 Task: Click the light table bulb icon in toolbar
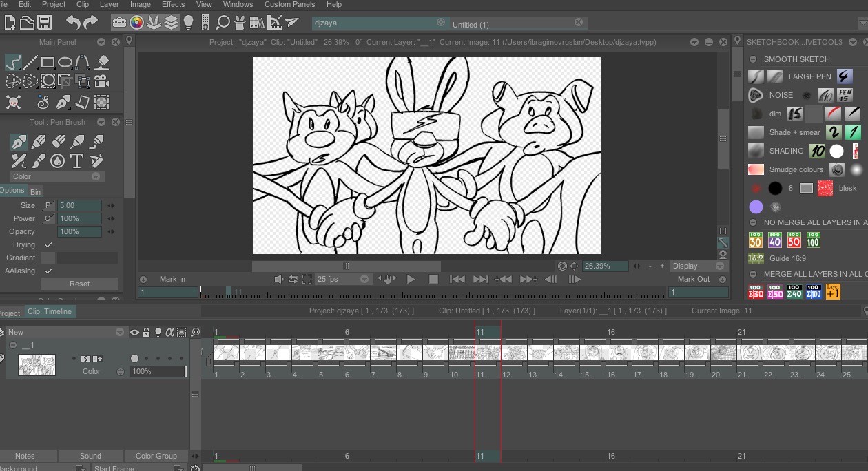[x=188, y=23]
